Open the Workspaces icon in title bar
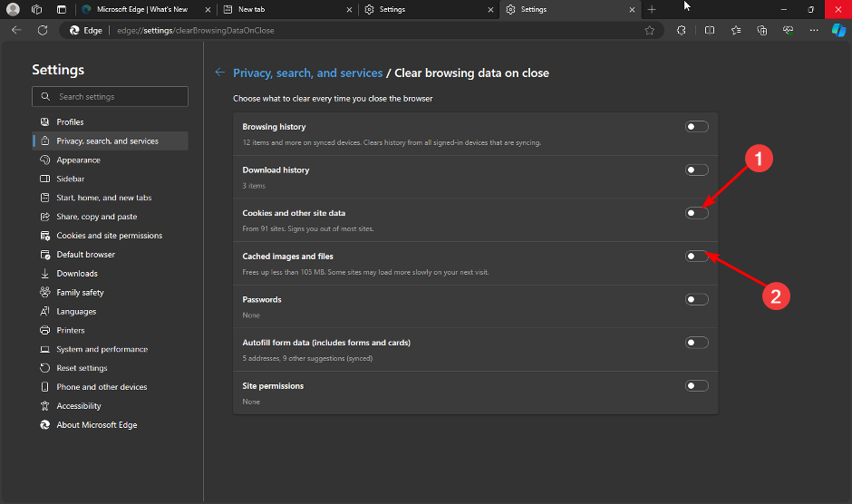This screenshot has width=852, height=504. click(37, 9)
